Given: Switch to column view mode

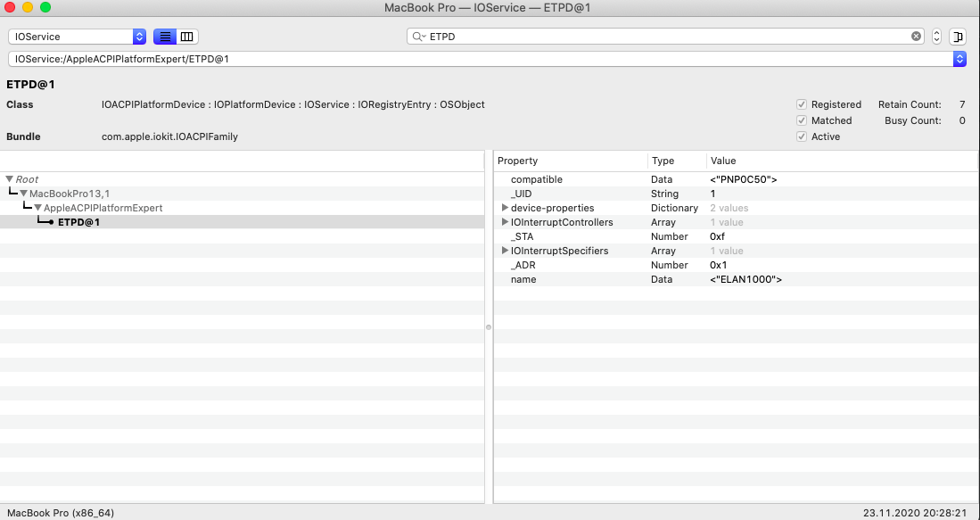Looking at the screenshot, I should [x=186, y=37].
